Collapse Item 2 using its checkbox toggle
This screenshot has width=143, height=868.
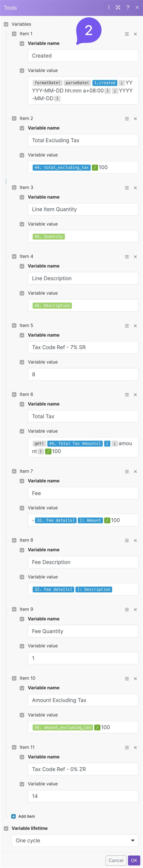tap(14, 118)
